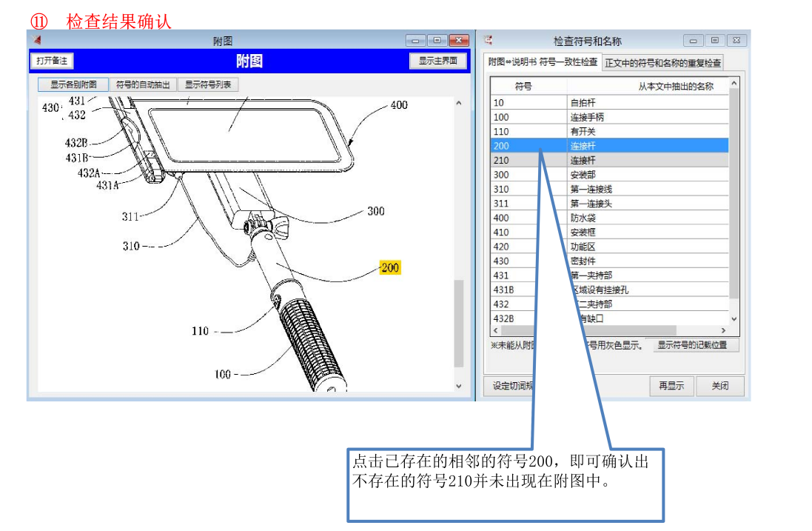
Task: Select highlighted row 200 连接杆
Action: pyautogui.click(x=609, y=146)
